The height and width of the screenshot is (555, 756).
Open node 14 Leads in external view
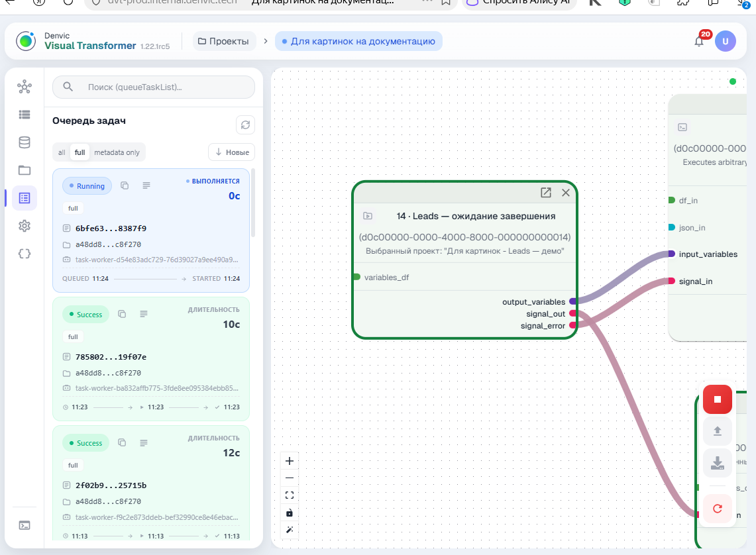pos(546,193)
